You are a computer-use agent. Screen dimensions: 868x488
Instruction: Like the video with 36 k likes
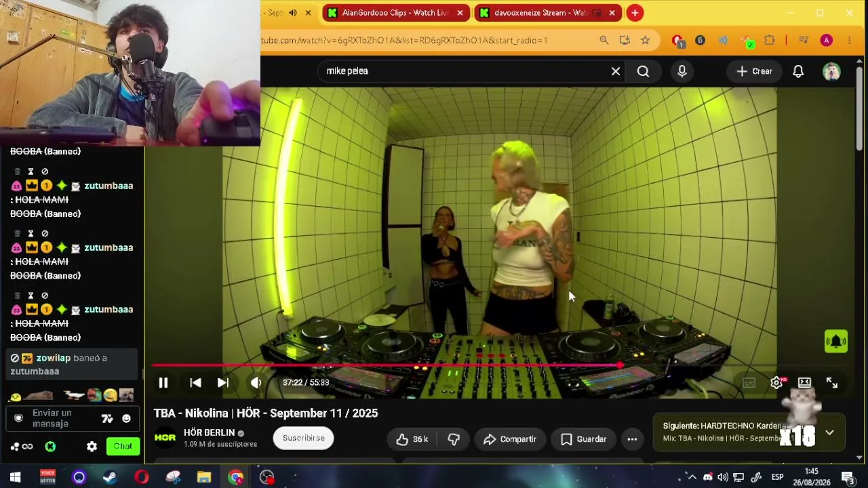point(412,439)
